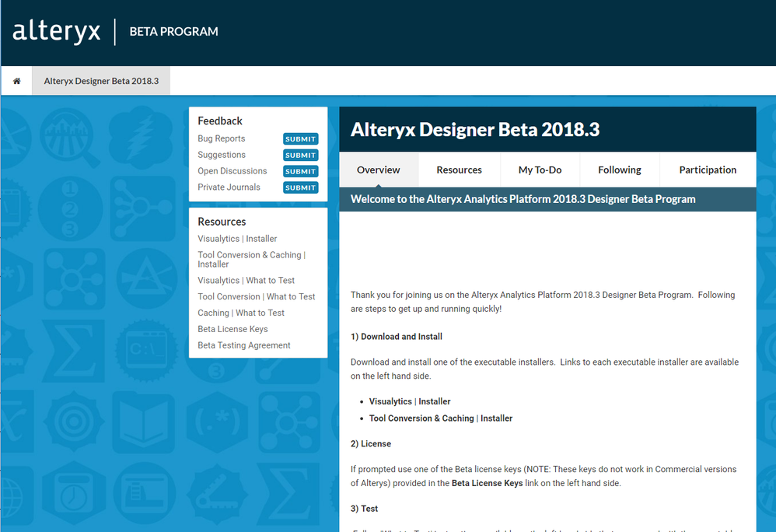
Task: Click the '2) License' heading
Action: pyautogui.click(x=371, y=444)
